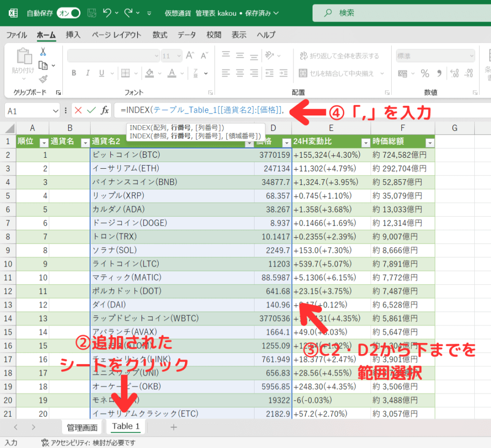Switch to the 管理画面 sheet tab
This screenshot has height=448, width=491.
tap(82, 426)
